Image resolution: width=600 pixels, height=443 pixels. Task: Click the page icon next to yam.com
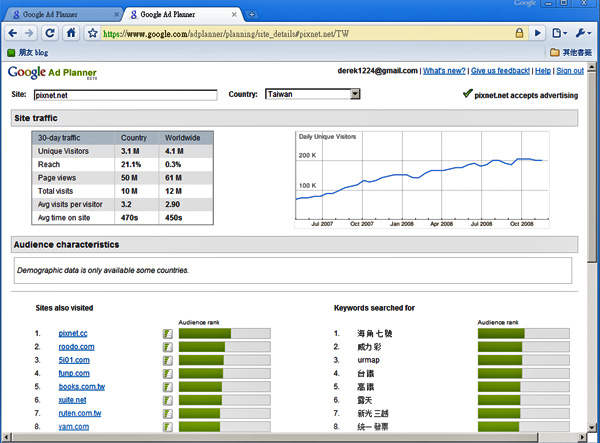tap(168, 427)
